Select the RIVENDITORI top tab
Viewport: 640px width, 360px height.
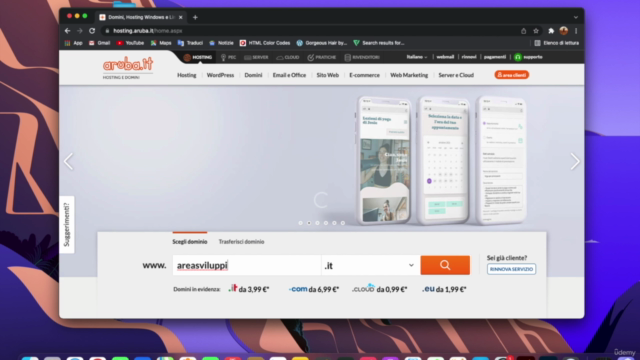point(362,57)
